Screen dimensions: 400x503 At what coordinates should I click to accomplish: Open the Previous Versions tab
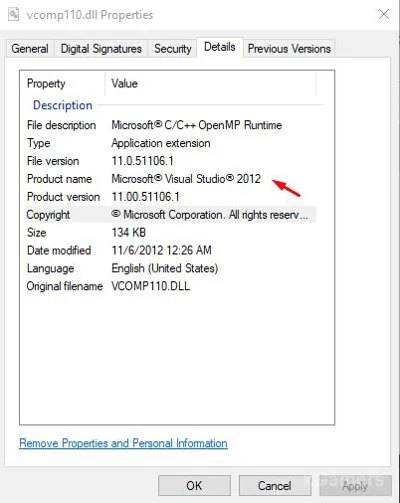point(289,49)
